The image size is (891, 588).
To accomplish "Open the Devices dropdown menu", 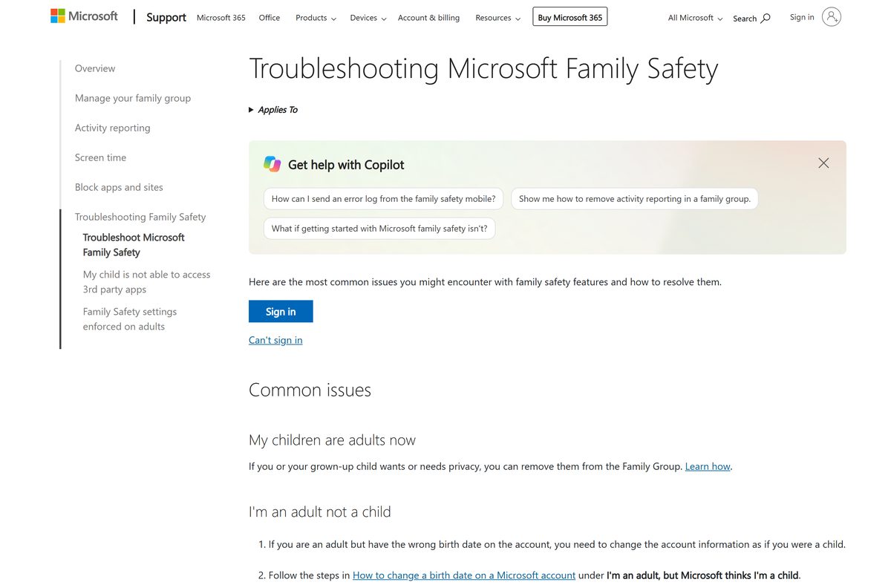I will click(368, 18).
